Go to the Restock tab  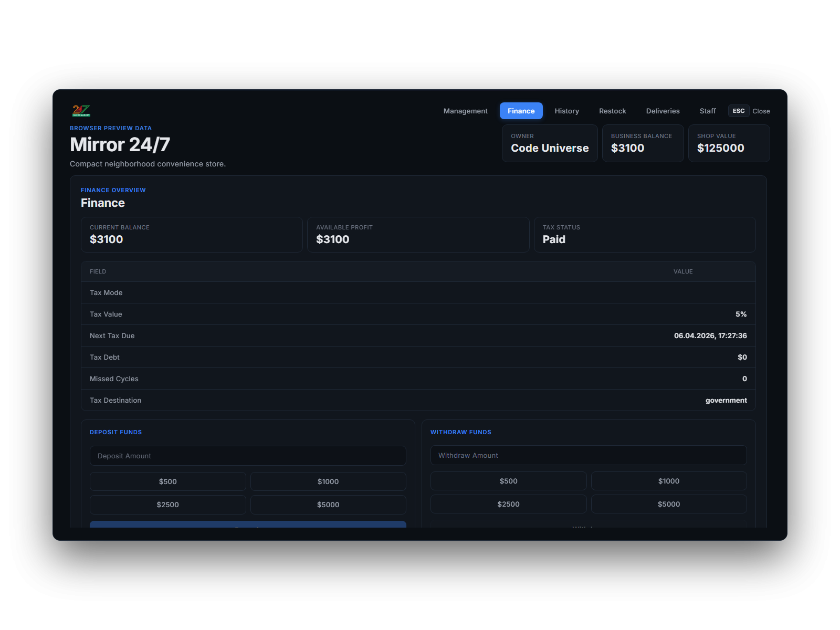[612, 111]
